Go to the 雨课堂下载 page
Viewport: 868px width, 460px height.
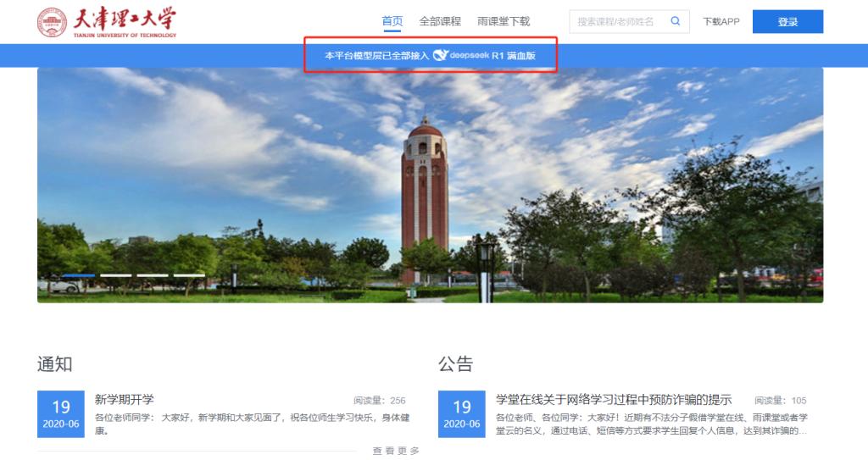coord(503,21)
